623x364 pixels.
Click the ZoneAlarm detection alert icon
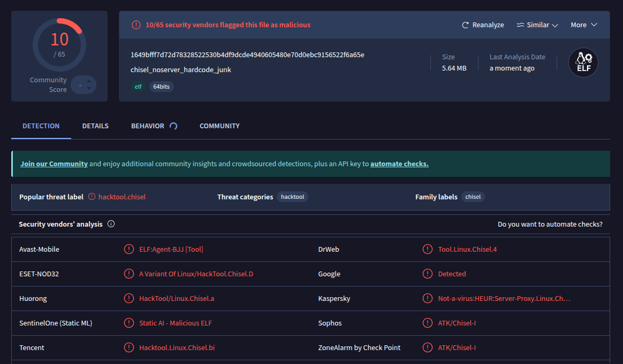pyautogui.click(x=428, y=348)
